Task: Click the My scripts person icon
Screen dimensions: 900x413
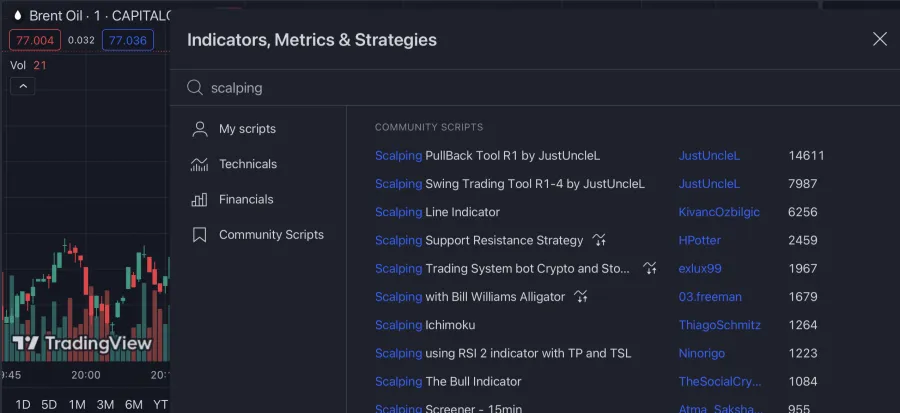Action: 200,129
